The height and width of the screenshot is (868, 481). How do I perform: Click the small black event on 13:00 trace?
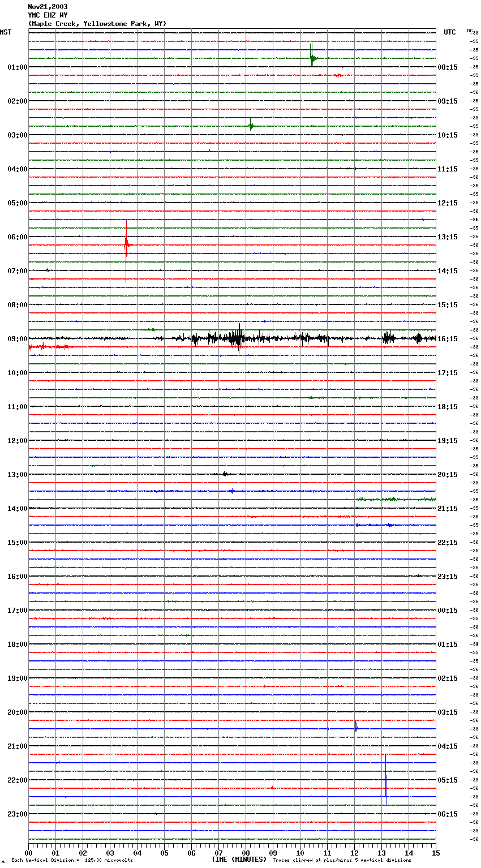point(225,474)
